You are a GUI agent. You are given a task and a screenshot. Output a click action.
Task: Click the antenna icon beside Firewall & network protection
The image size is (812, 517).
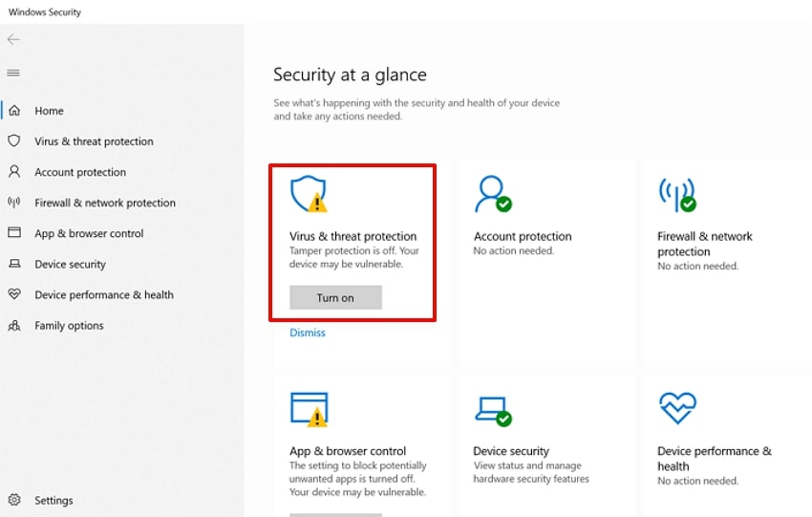[14, 202]
